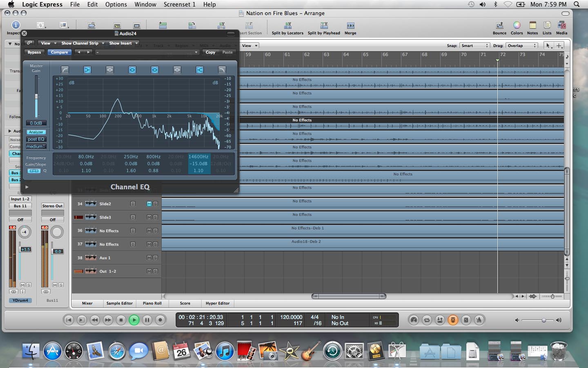Viewport: 588px width, 368px height.
Task: Click the Copy button in plugin header
Action: pos(210,52)
